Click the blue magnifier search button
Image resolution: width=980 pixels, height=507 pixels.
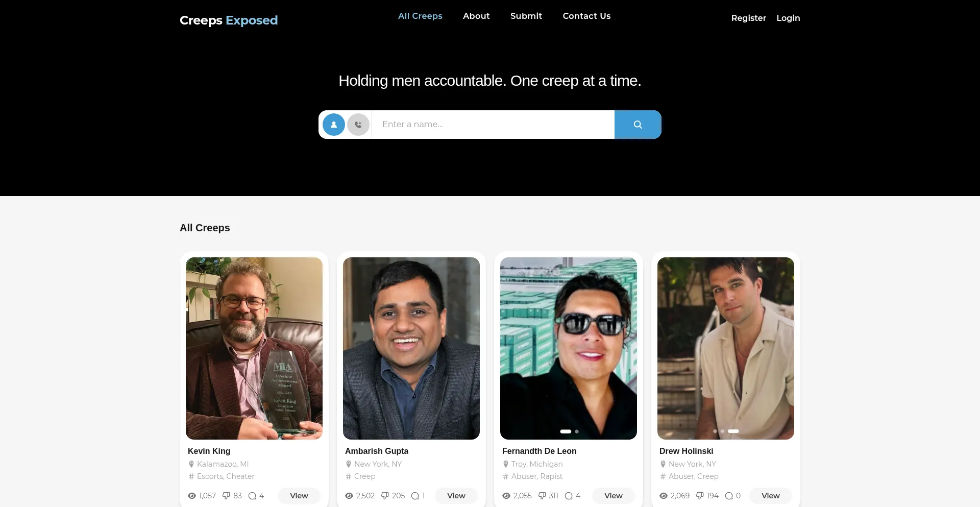pyautogui.click(x=638, y=125)
